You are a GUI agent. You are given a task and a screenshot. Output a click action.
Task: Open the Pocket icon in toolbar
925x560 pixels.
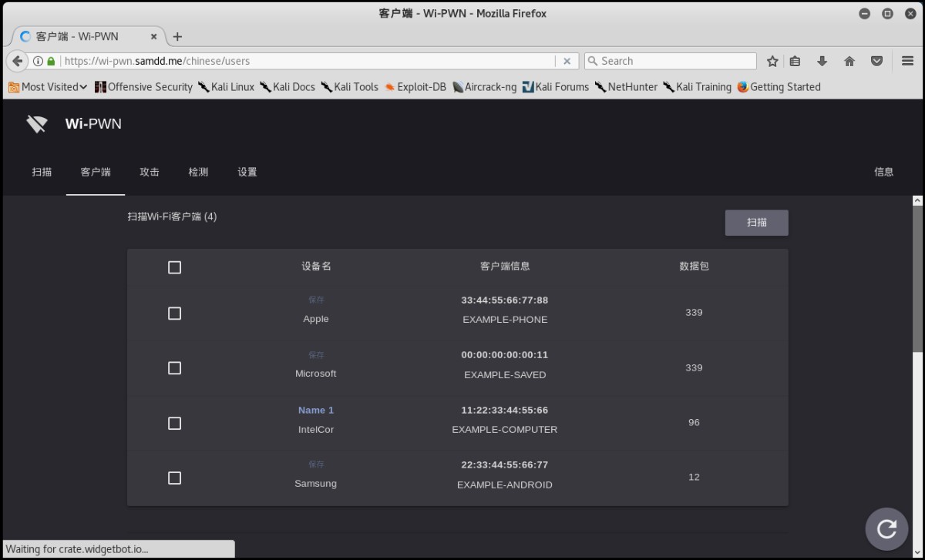click(876, 61)
